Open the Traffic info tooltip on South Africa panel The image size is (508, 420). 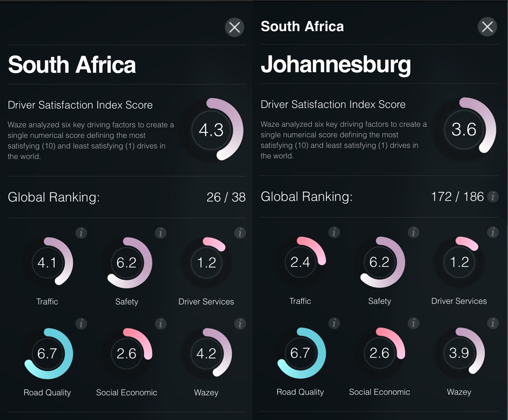click(81, 233)
